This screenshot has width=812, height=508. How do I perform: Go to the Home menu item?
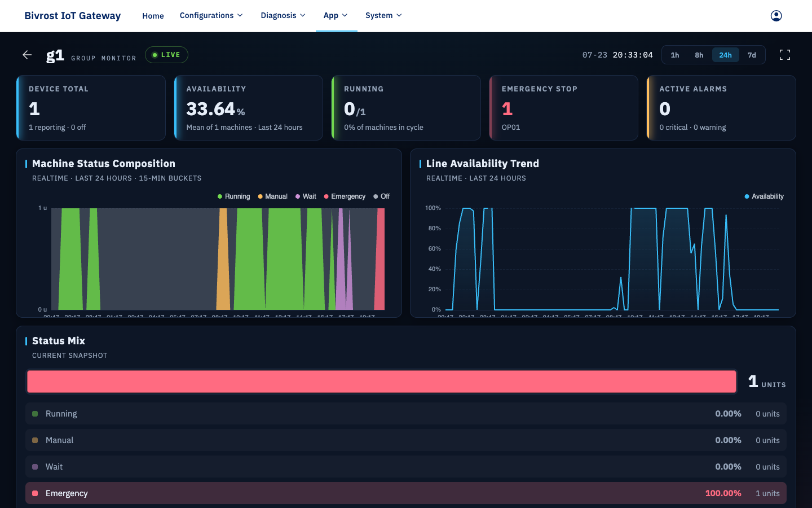pos(153,16)
